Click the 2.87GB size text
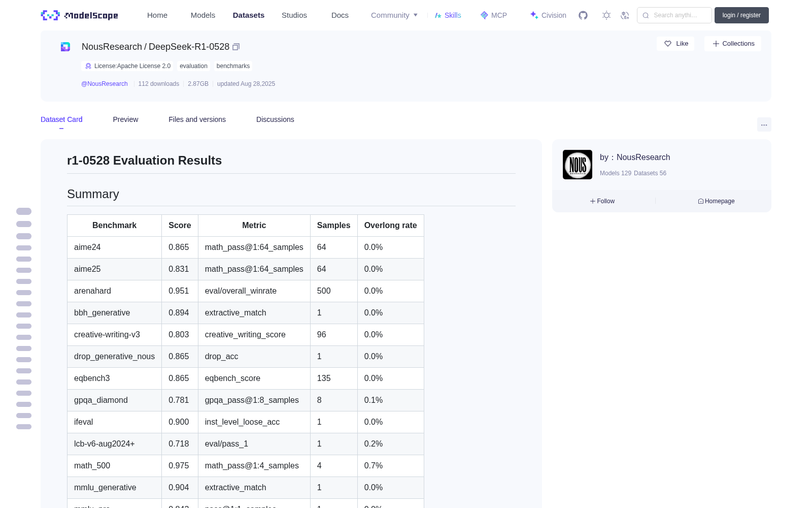This screenshot has width=812, height=508. tap(198, 84)
